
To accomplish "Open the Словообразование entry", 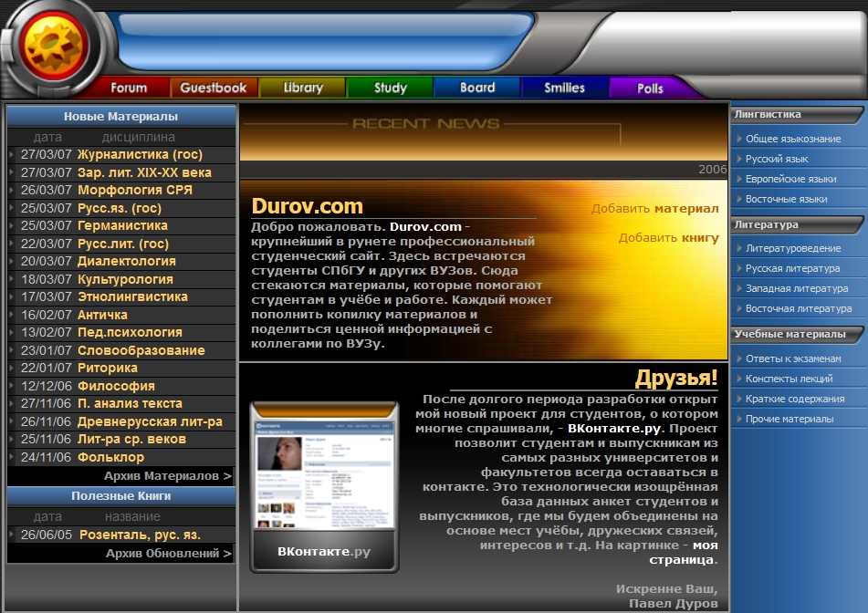I will click(141, 350).
